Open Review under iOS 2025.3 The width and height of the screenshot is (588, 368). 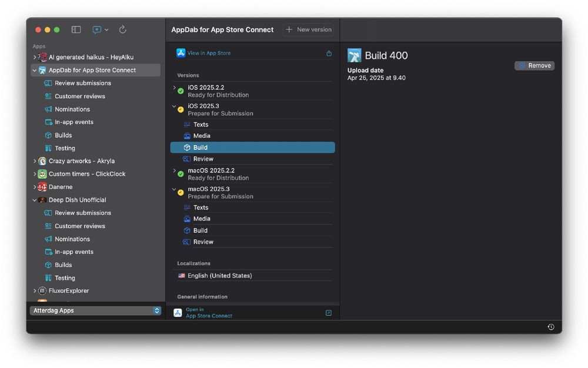[x=252, y=159]
